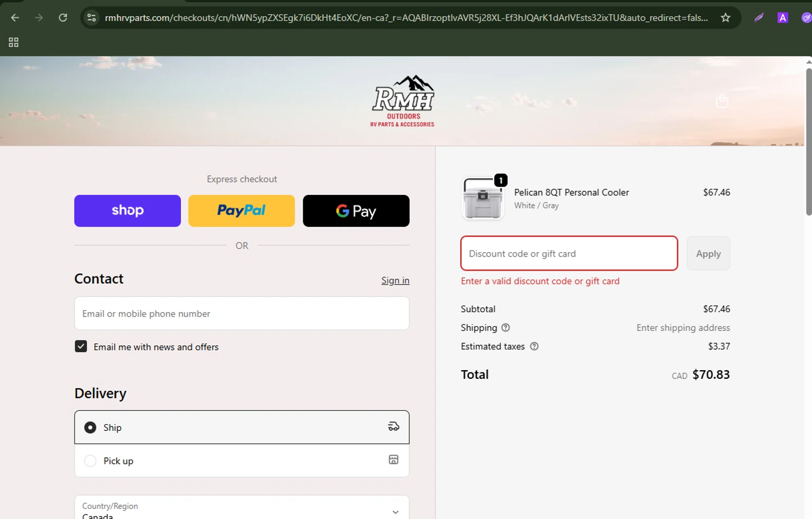Toggle Email me with news and offers
Screen dimensions: 812x519
point(81,346)
